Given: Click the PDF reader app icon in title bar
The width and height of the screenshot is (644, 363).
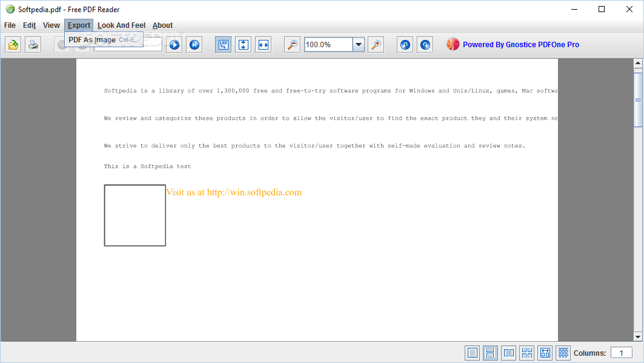Looking at the screenshot, I should [10, 10].
